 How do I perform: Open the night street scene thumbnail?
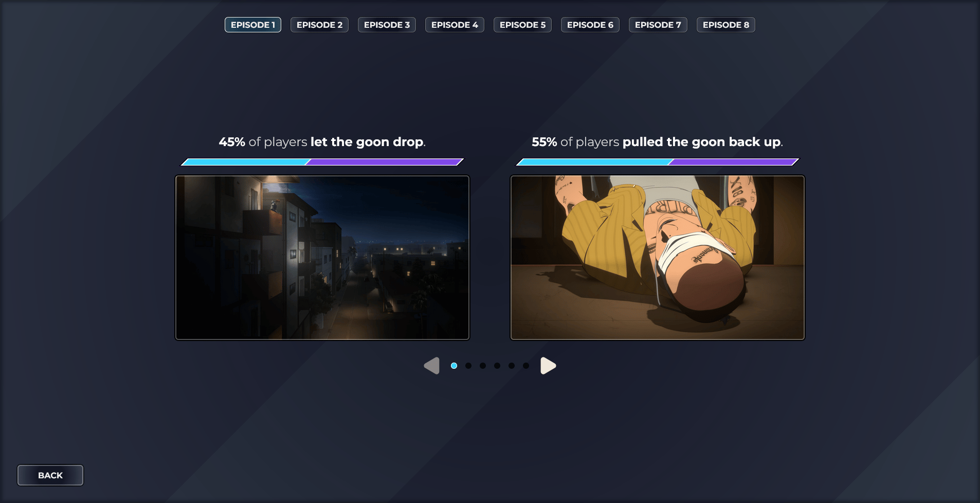click(322, 258)
